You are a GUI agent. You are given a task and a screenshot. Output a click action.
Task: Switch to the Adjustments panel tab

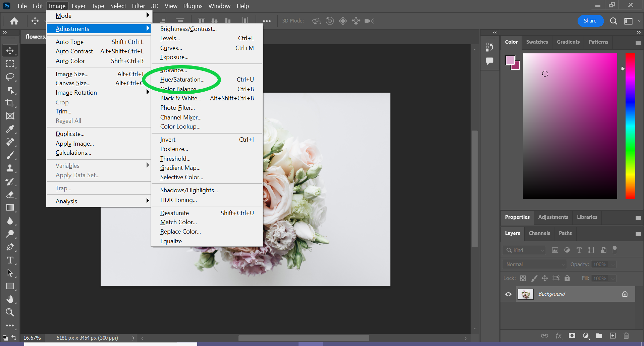click(553, 217)
